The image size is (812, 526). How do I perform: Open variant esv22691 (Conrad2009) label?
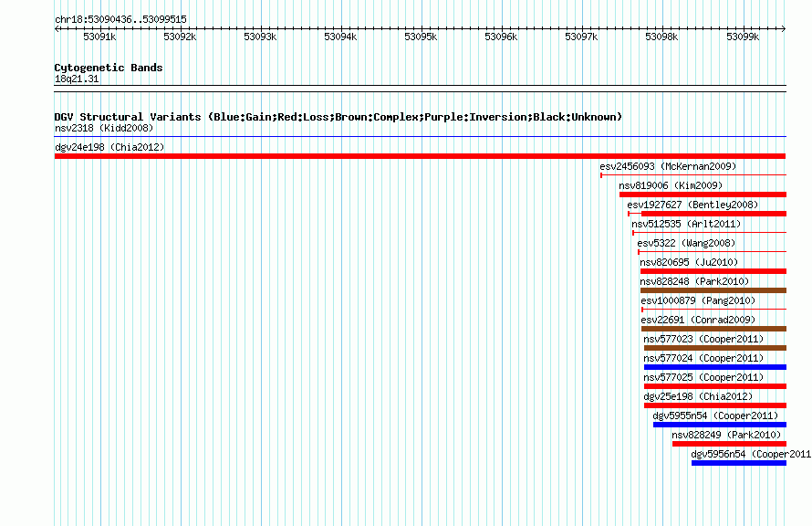point(698,320)
